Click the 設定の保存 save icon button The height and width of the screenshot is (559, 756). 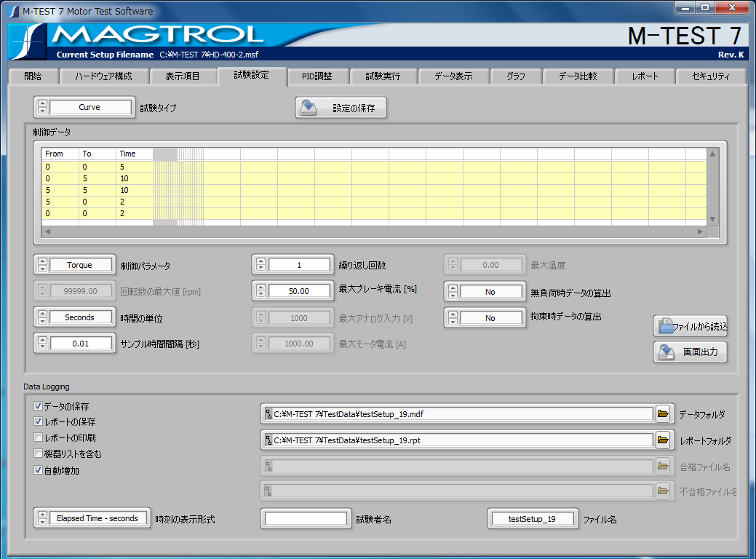pyautogui.click(x=341, y=108)
